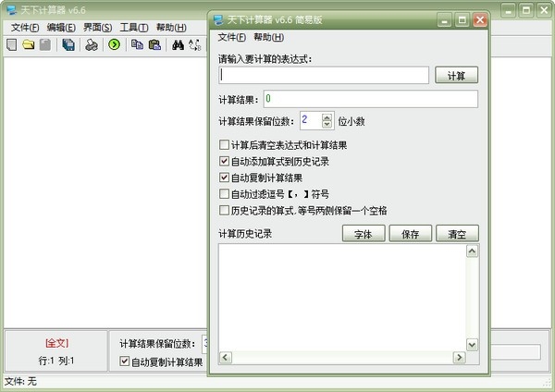555x392 pixels.
Task: Click the app icon in the main window title bar
Action: (x=11, y=9)
